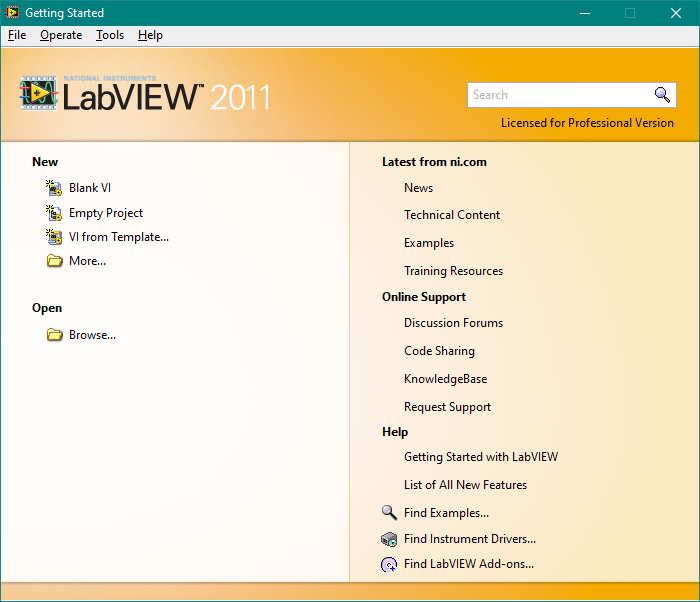Click the More folder icon under New
The image size is (700, 602).
point(55,261)
